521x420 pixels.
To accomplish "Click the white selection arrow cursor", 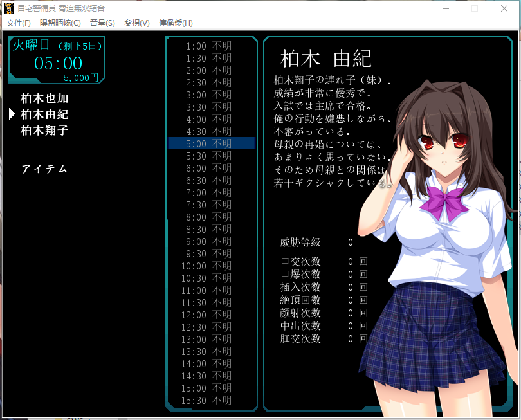I will (12, 114).
